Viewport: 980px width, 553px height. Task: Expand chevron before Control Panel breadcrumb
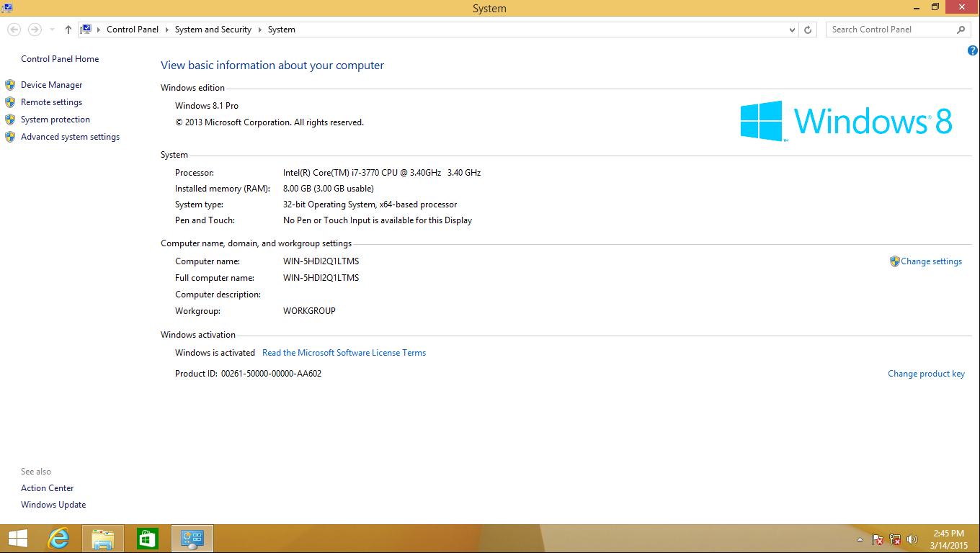pos(99,30)
